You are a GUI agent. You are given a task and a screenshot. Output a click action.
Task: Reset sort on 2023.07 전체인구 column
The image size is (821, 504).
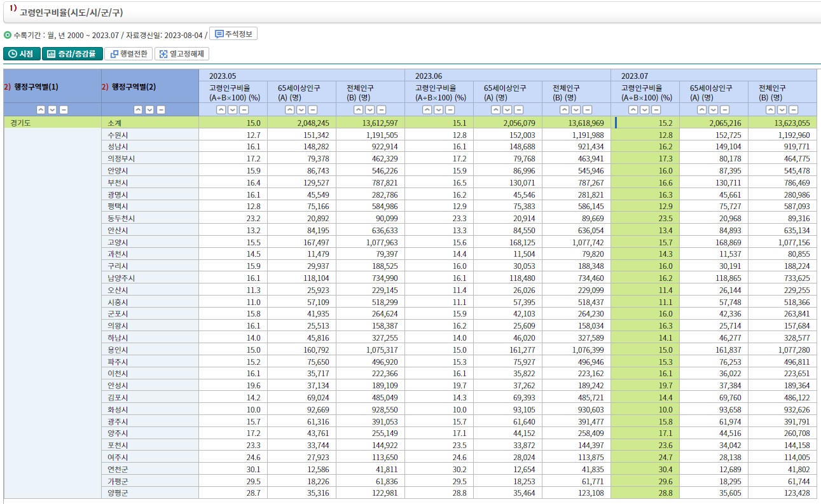794,110
